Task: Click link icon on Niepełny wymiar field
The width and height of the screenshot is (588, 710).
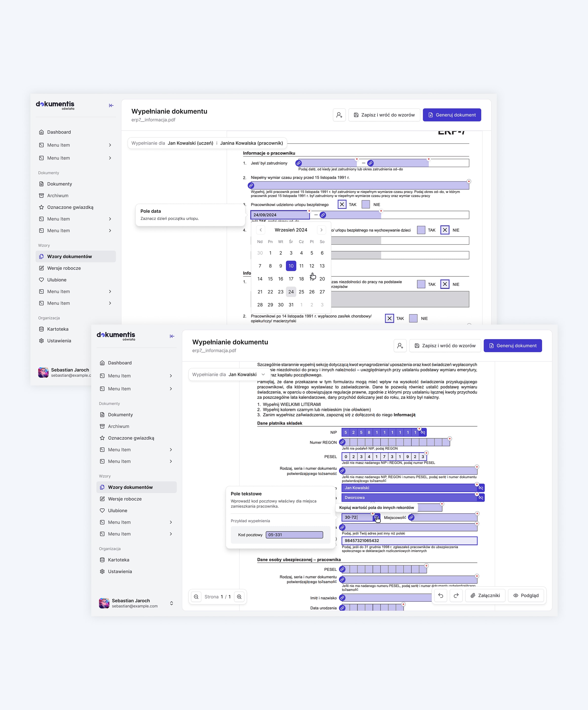Action: (x=251, y=186)
